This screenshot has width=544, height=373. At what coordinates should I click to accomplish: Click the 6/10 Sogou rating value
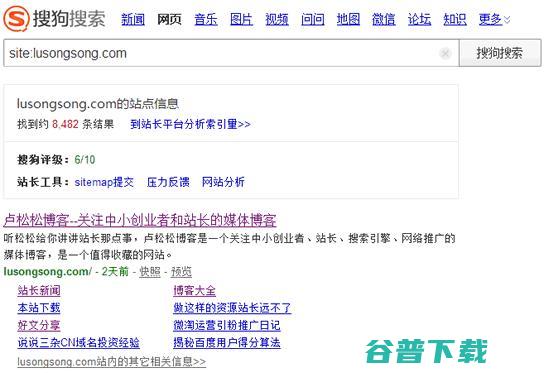pyautogui.click(x=85, y=160)
